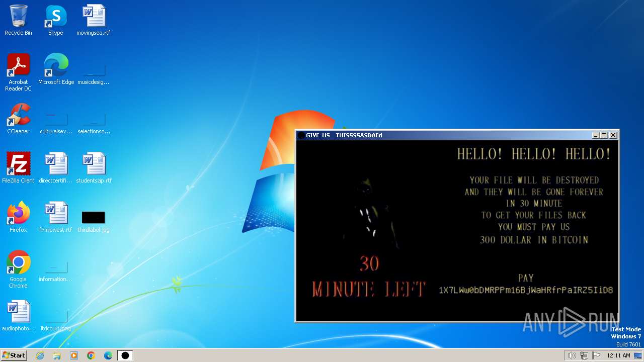Viewport: 644px width, 362px height.
Task: Click the bitcoin address under PAY
Action: (x=526, y=290)
